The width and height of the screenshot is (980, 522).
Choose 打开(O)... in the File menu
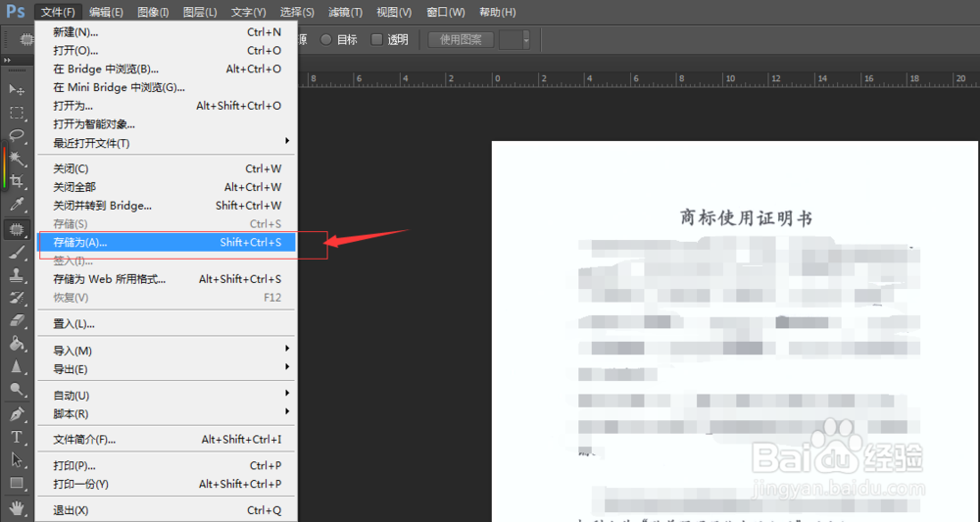[x=167, y=51]
